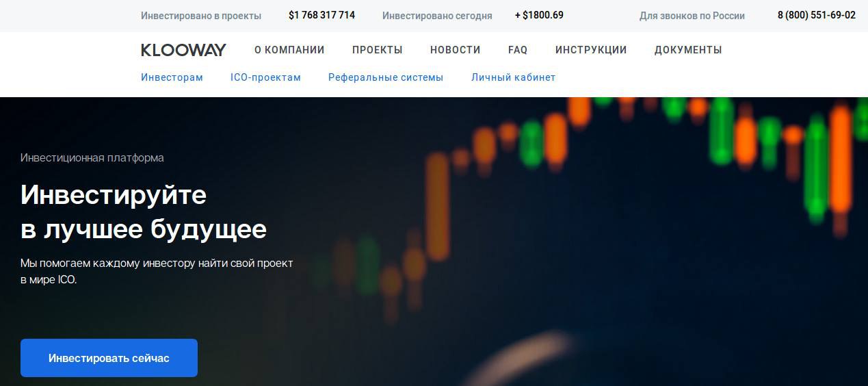
Task: Select the FAQ menu item
Action: tap(518, 50)
